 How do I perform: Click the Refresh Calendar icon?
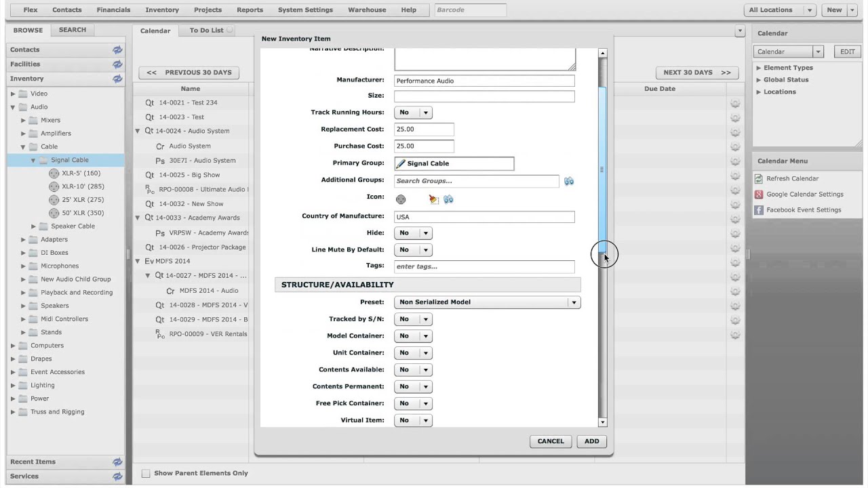(759, 179)
